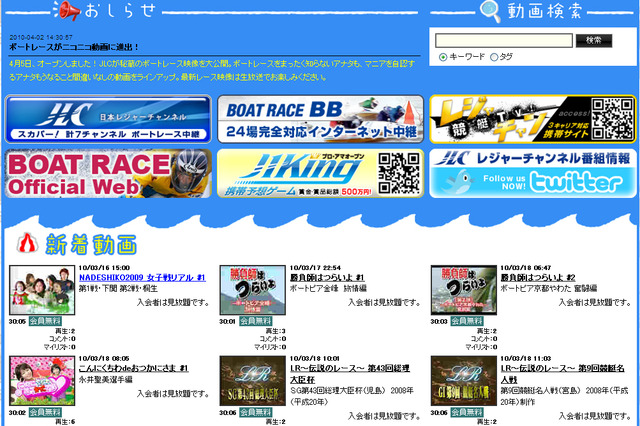
Task: Click the news headline ボートレースがニコニコ動画に進出！
Action: (x=74, y=47)
